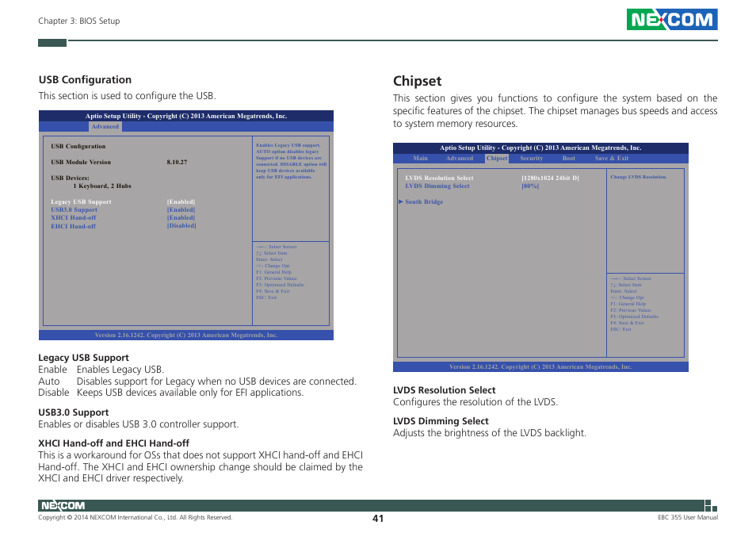
Task: Expand the South Bridge submenu arrow
Action: click(401, 201)
